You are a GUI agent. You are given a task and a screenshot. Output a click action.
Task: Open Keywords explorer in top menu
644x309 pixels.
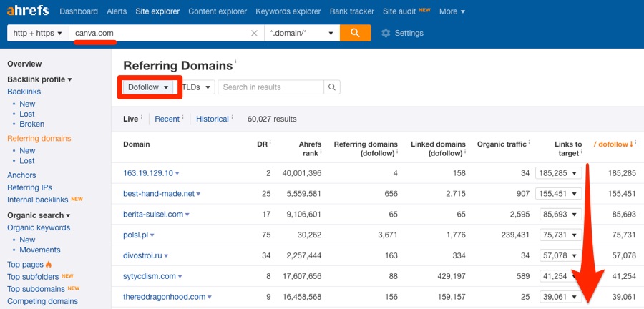(x=288, y=11)
